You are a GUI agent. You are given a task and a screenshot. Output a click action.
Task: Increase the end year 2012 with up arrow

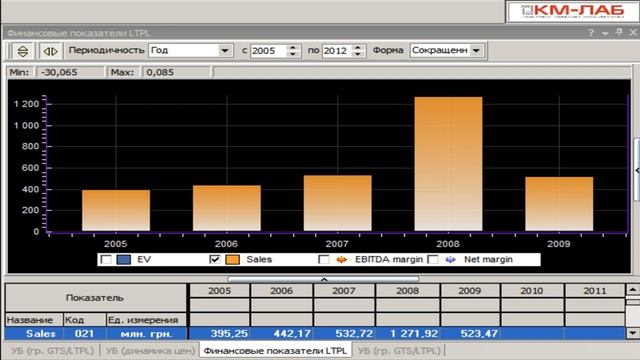click(x=358, y=47)
